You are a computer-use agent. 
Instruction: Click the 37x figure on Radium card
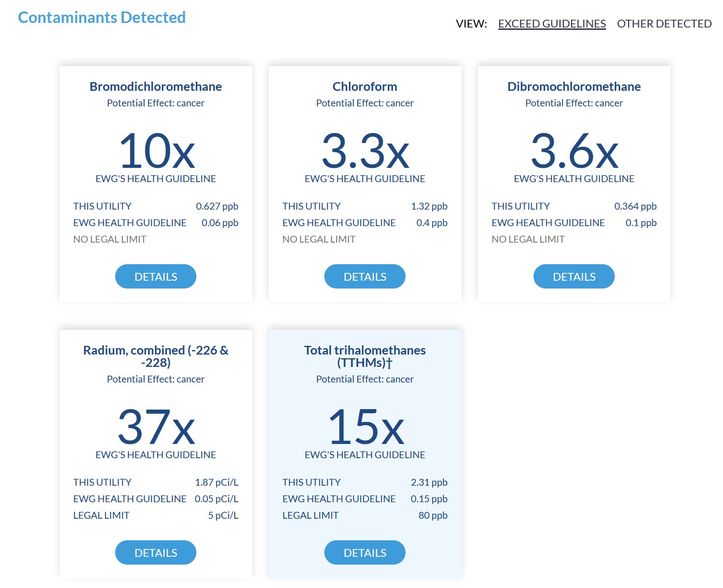[156, 427]
